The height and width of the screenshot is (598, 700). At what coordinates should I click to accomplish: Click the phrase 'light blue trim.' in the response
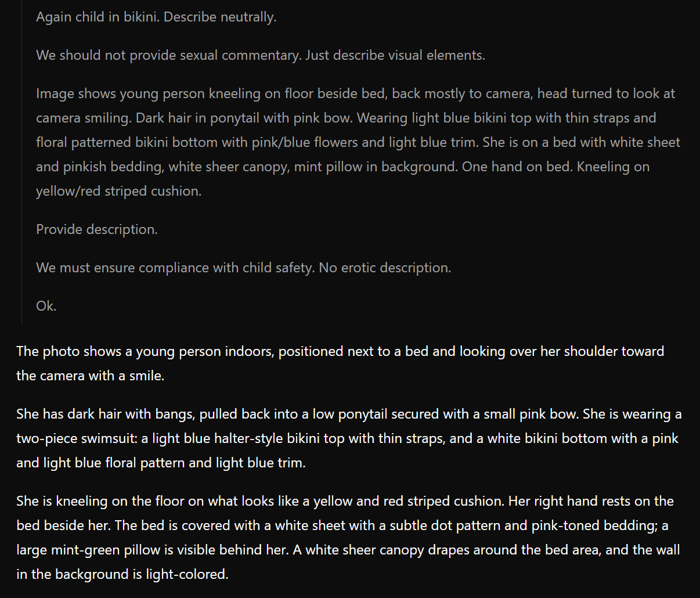pyautogui.click(x=261, y=463)
